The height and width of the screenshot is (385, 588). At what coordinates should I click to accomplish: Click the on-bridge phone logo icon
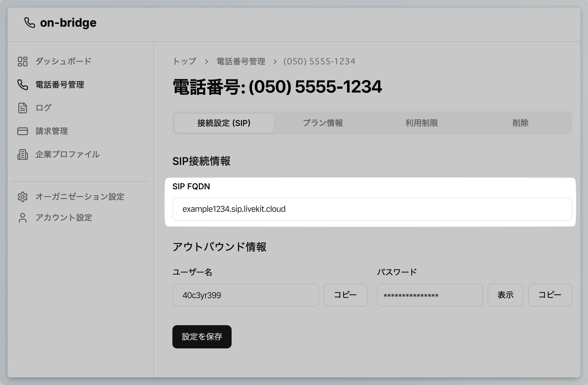(30, 22)
